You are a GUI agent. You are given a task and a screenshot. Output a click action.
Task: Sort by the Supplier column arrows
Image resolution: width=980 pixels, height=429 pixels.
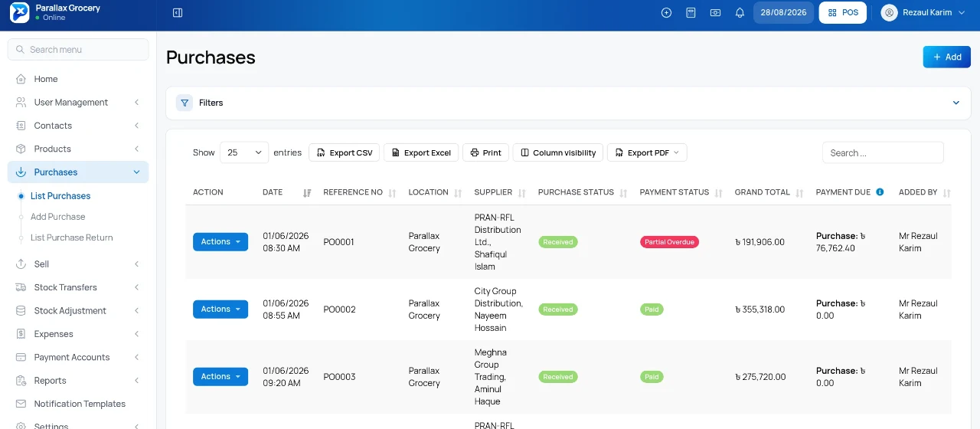[x=522, y=193]
